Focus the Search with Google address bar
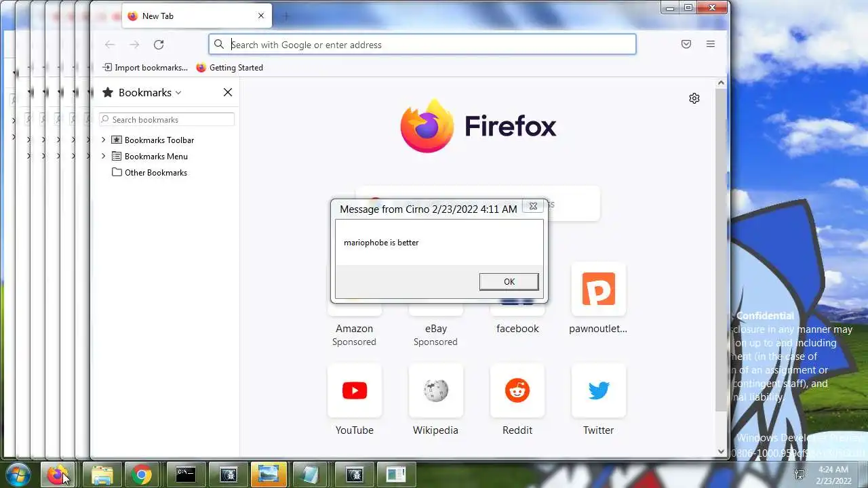 tap(422, 44)
